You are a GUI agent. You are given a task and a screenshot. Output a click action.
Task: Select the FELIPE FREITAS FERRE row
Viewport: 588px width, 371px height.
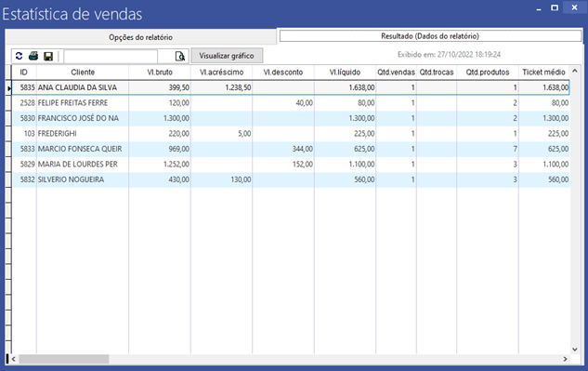click(x=291, y=103)
